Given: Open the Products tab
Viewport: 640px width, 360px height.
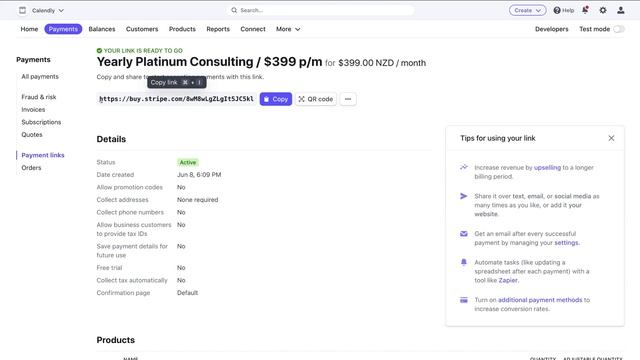Looking at the screenshot, I should pos(182,29).
